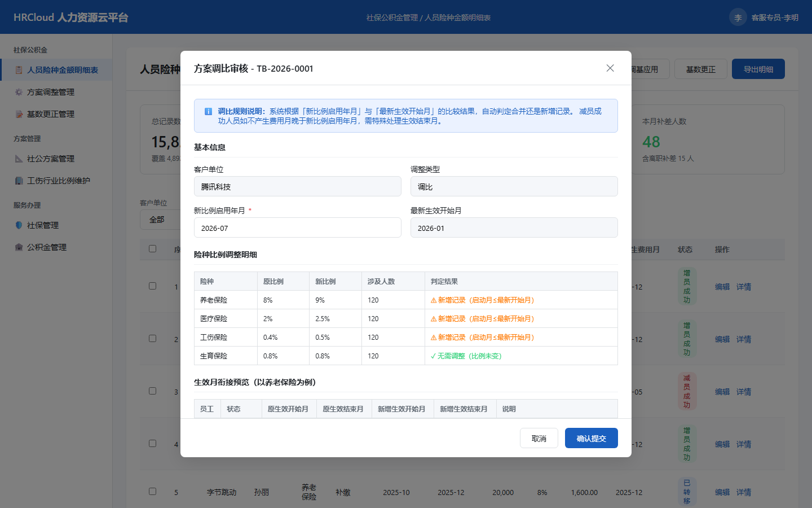812x508 pixels.
Task: Click the 社保公积金管理 breadcrumb in header
Action: coord(392,17)
